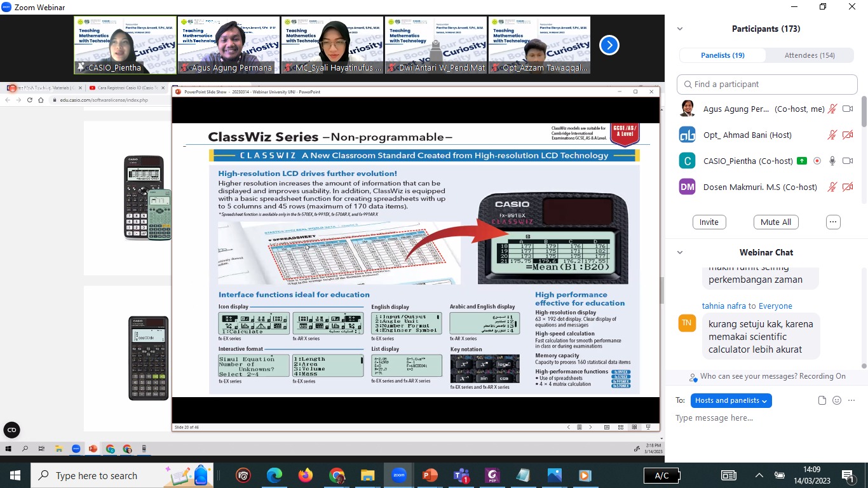Open Firefox from taskbar

tap(306, 475)
